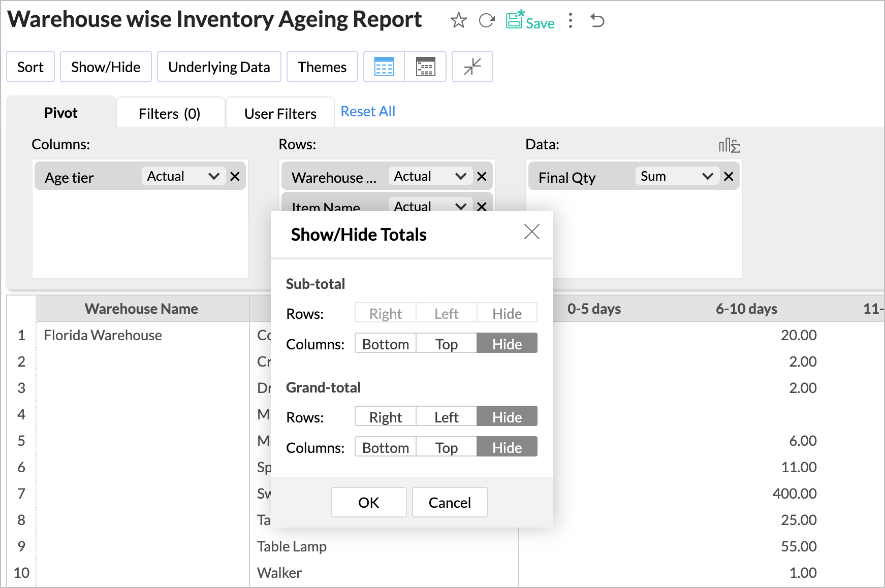Set grand-total Columns to Hide
This screenshot has width=885, height=588.
pos(507,447)
